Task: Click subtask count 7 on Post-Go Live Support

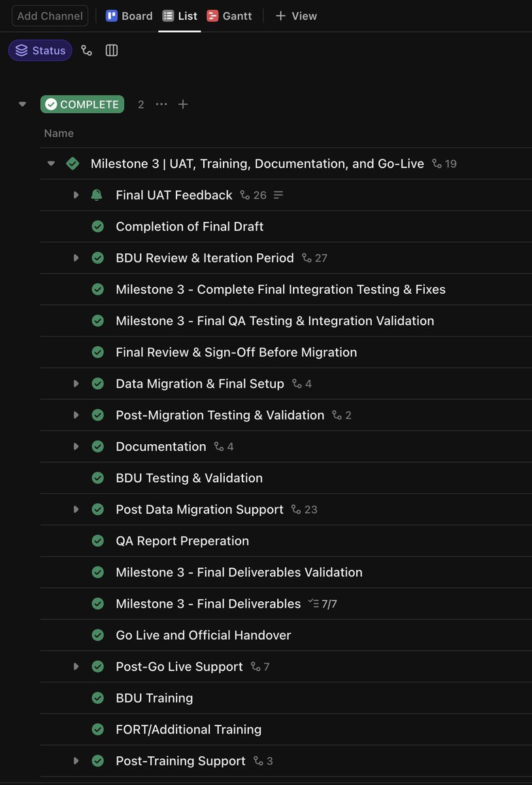Action: click(260, 667)
